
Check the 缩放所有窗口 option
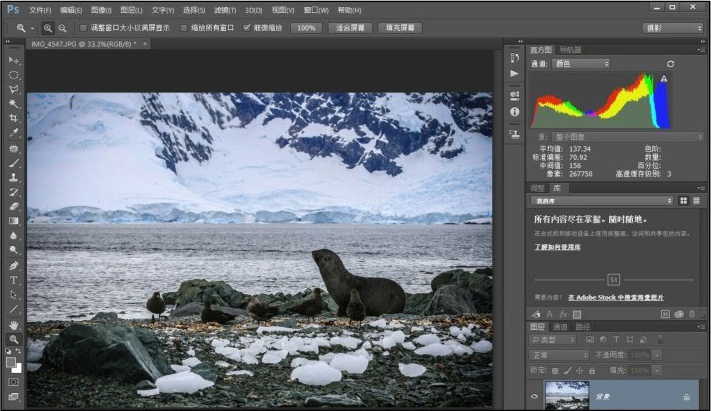click(184, 28)
